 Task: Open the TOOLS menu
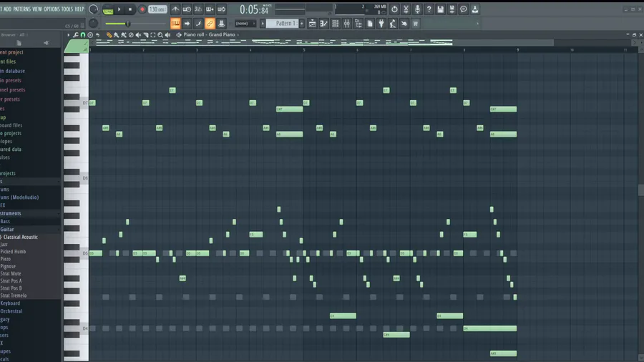coord(67,9)
